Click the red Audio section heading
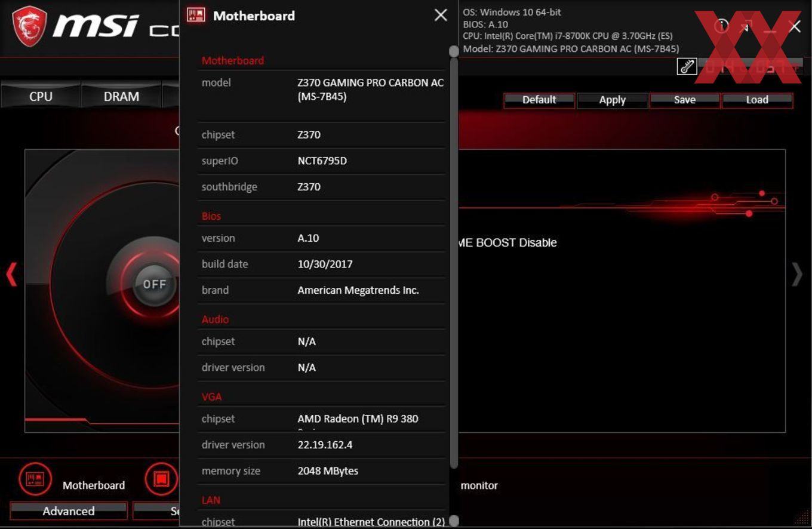 [x=215, y=319]
